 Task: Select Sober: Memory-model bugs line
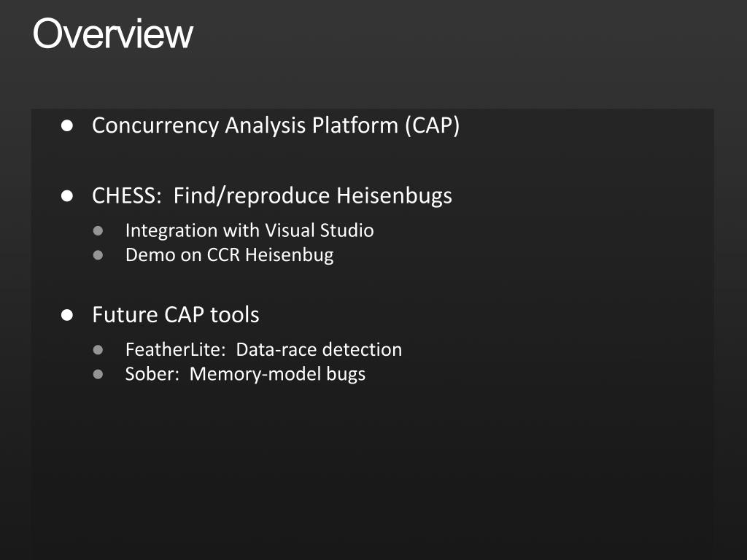point(245,374)
